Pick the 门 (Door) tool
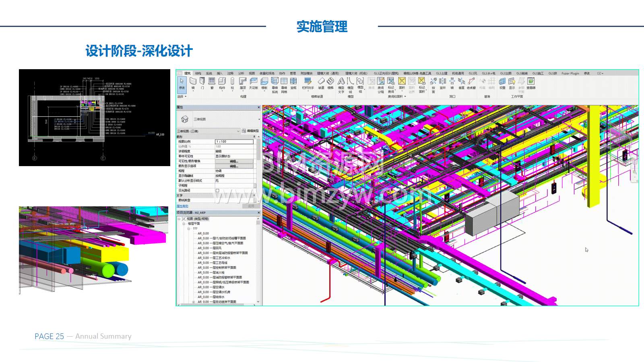The image size is (644, 362). (x=202, y=83)
